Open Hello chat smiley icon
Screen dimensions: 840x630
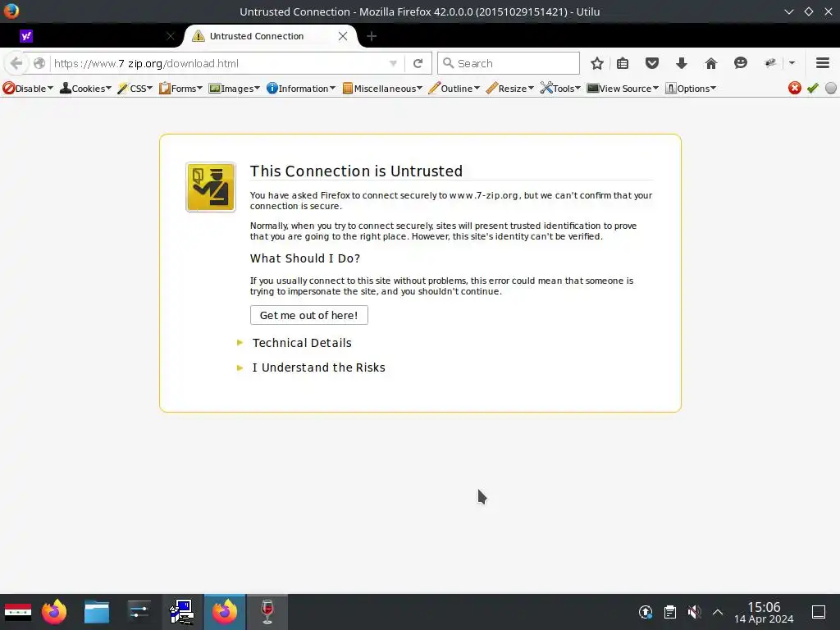click(x=741, y=63)
